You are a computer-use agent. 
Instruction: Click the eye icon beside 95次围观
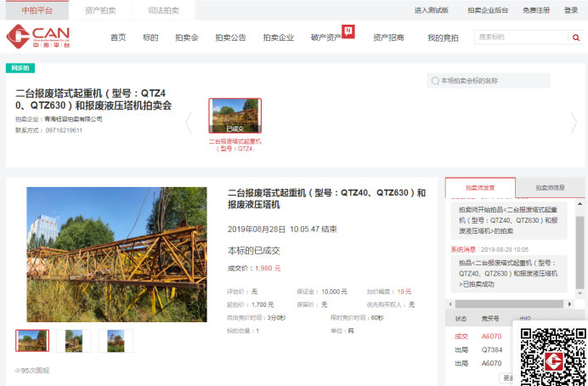(18, 371)
